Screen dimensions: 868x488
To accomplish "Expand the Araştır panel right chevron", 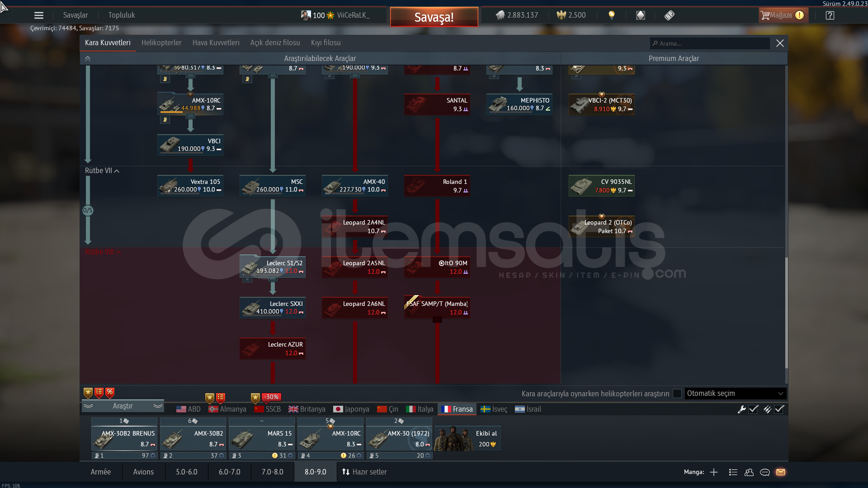I will coord(158,406).
